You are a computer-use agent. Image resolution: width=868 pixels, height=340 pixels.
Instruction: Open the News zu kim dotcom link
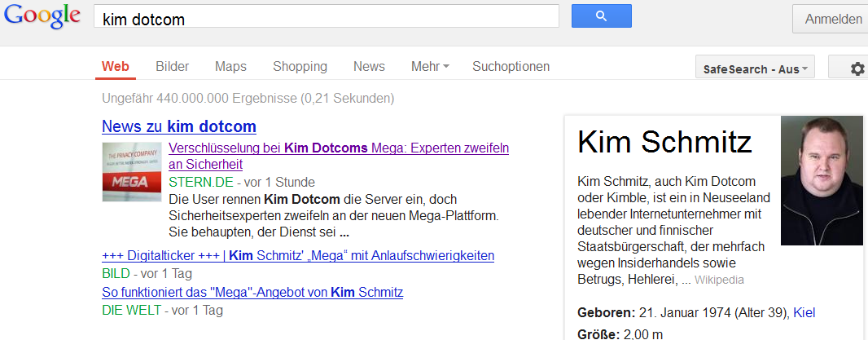[x=179, y=126]
